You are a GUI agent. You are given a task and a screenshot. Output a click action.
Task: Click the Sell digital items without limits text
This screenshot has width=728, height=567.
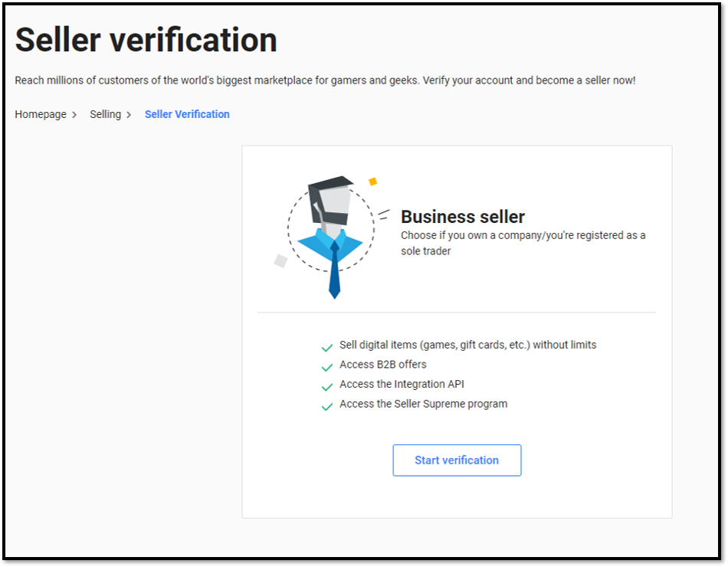coord(467,345)
